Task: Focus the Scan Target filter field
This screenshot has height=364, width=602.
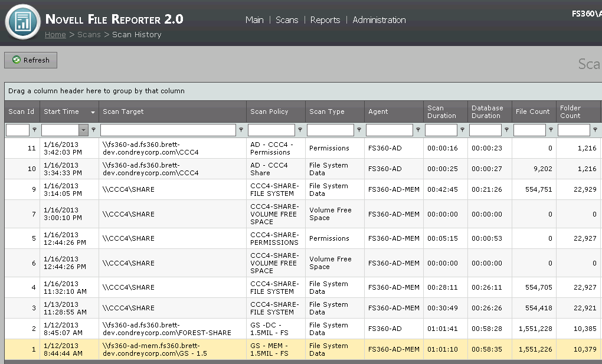Action: (168, 130)
